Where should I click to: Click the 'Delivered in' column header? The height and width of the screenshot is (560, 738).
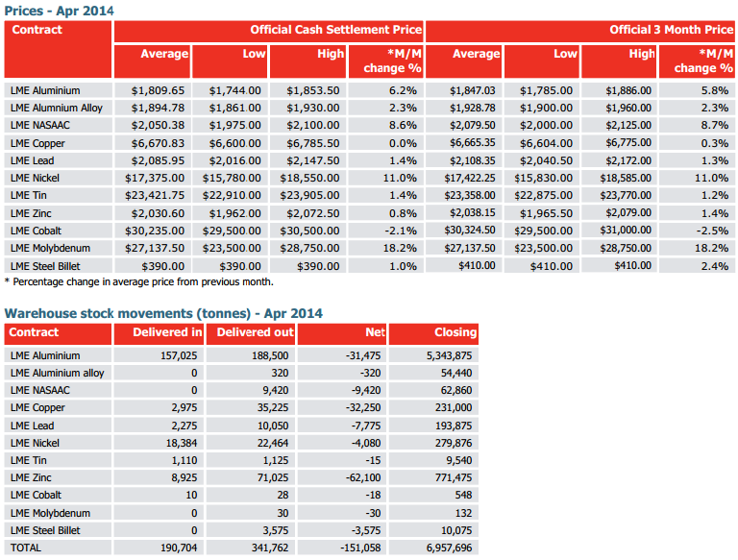pos(167,332)
